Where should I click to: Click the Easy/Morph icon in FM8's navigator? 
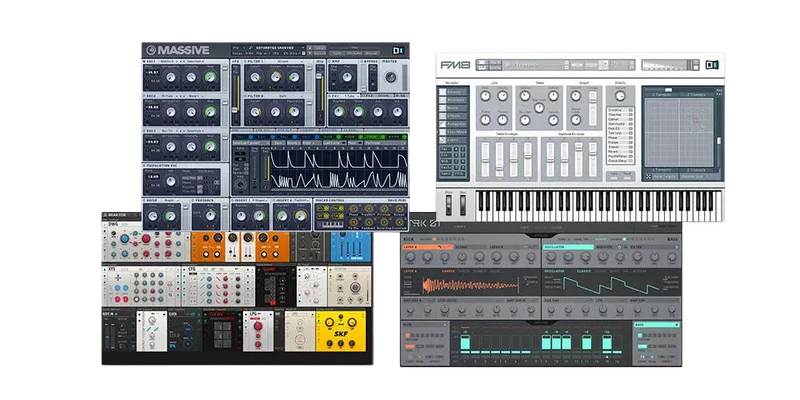[443, 132]
